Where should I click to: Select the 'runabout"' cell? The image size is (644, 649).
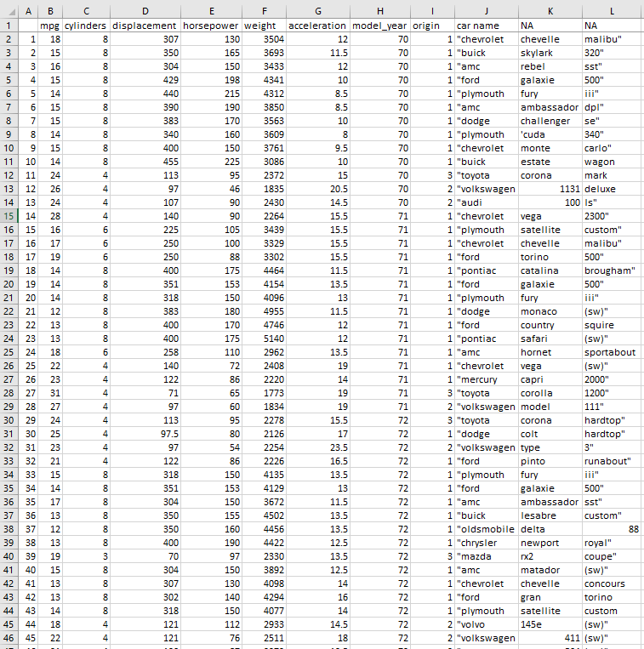coord(613,462)
